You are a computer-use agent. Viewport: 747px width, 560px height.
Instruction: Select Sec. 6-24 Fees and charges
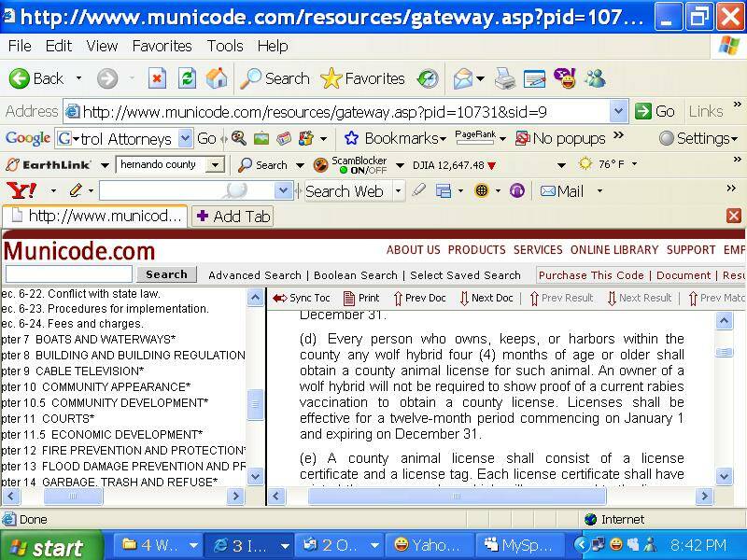(73, 324)
